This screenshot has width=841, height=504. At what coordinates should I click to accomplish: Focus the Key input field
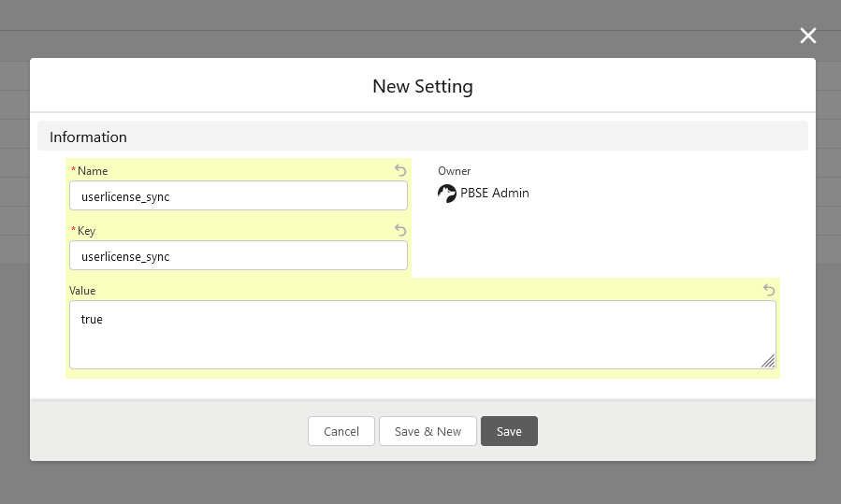click(239, 256)
